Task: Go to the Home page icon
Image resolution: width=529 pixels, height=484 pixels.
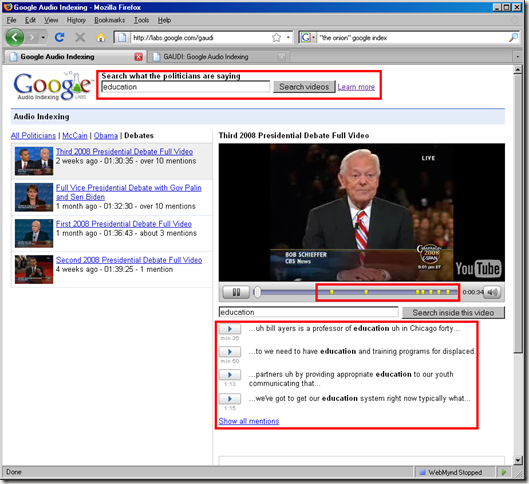Action: pos(101,37)
